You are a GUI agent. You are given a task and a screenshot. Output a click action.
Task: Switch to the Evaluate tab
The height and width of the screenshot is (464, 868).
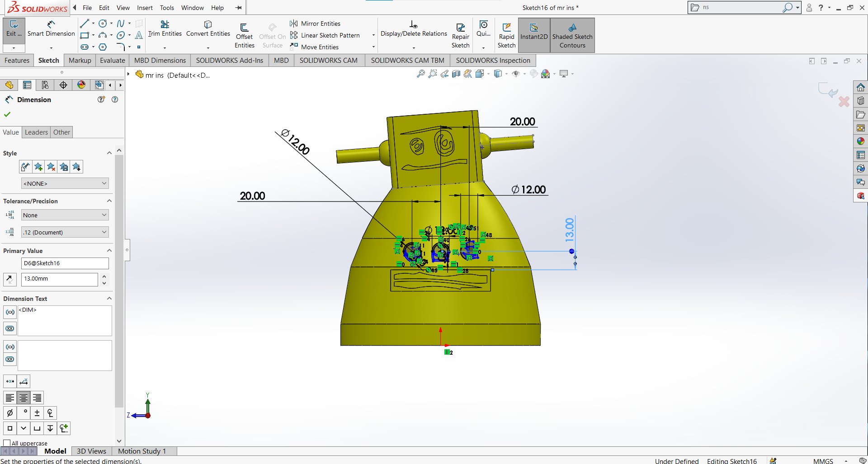click(x=112, y=60)
